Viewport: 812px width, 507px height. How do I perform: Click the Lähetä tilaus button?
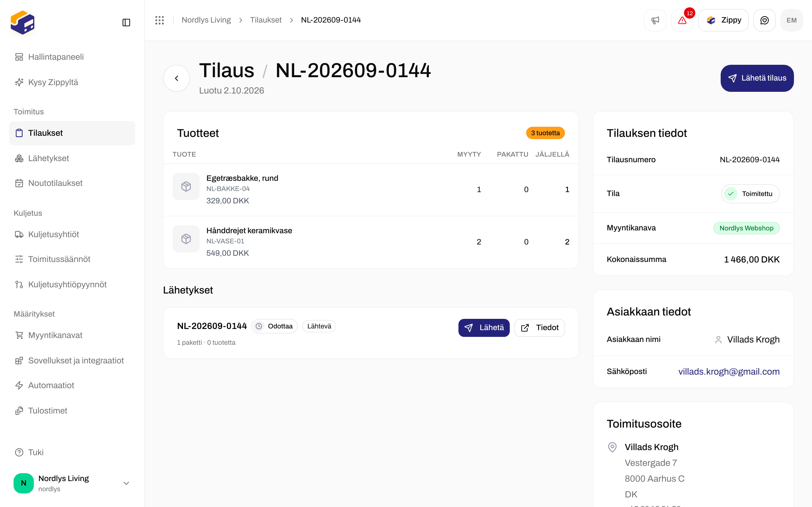pos(757,78)
